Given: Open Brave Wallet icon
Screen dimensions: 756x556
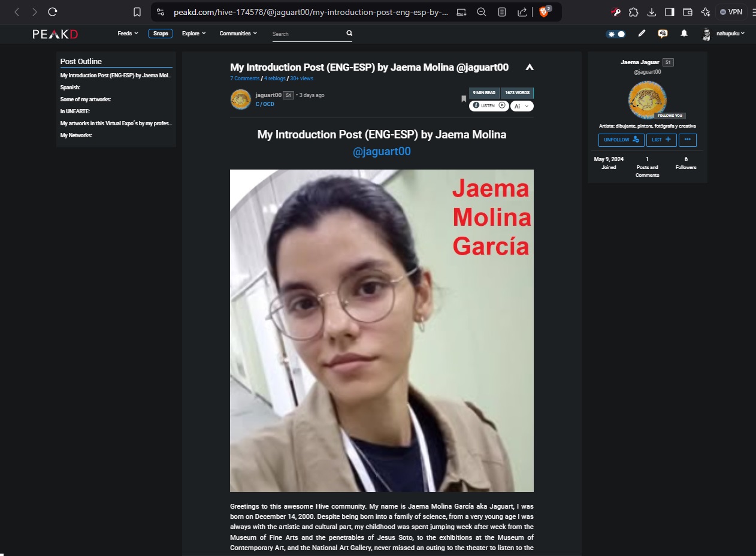Looking at the screenshot, I should 688,12.
